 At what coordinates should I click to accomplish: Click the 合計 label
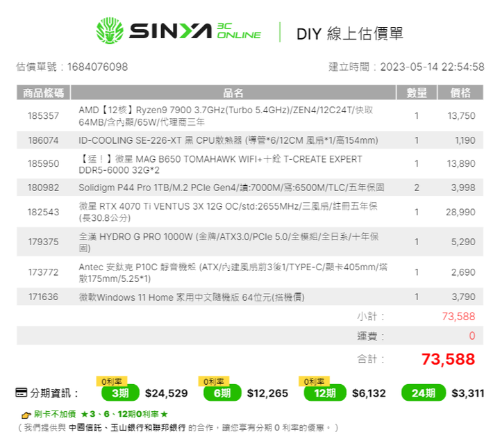[x=371, y=359]
